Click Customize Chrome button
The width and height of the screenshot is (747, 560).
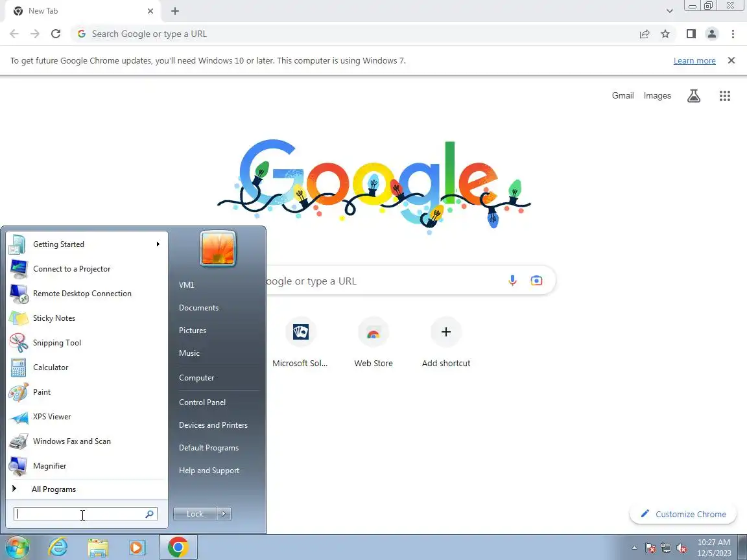tap(683, 514)
